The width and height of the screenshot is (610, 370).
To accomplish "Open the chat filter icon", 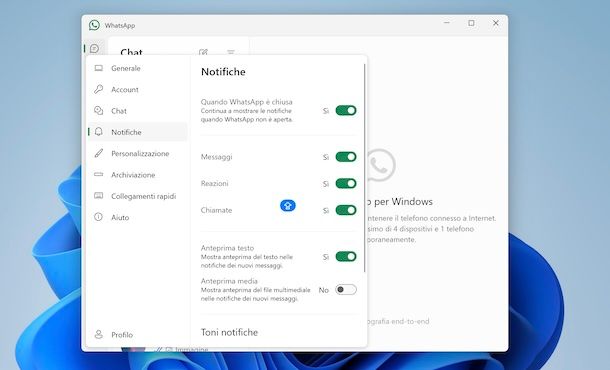I will point(231,52).
